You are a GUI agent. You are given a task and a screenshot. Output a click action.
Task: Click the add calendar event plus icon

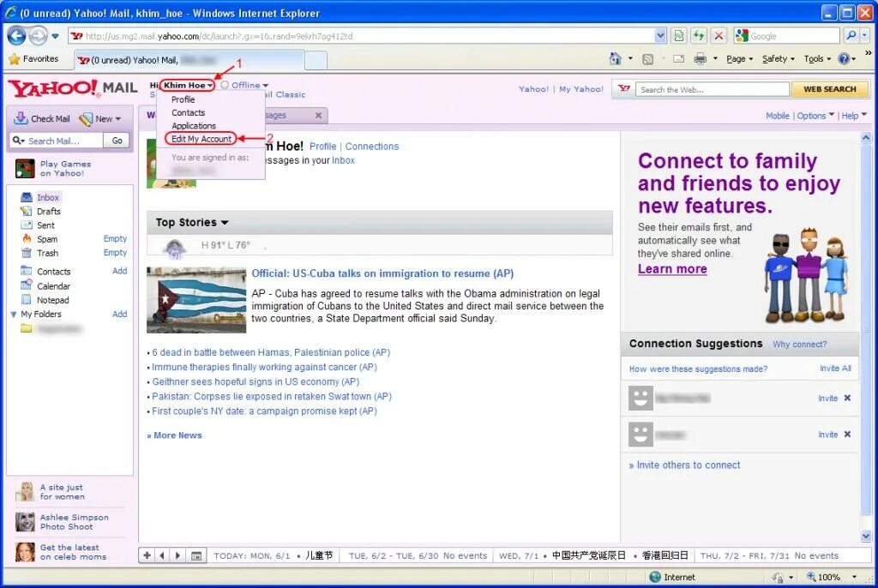(147, 555)
